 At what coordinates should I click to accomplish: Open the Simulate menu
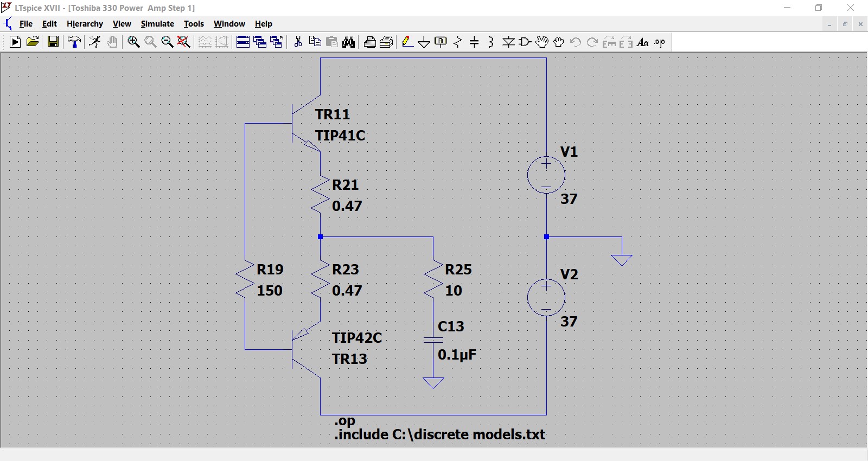pyautogui.click(x=157, y=24)
